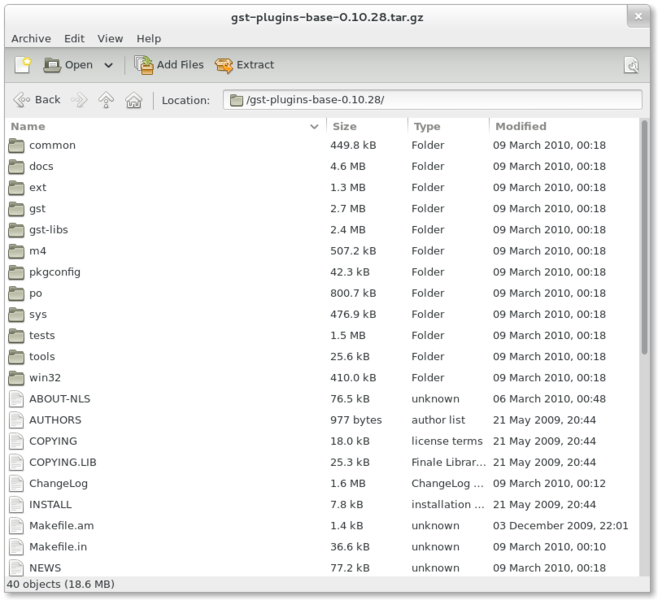Click the 800.7 kB size of po
The image size is (658, 600).
[x=353, y=293]
